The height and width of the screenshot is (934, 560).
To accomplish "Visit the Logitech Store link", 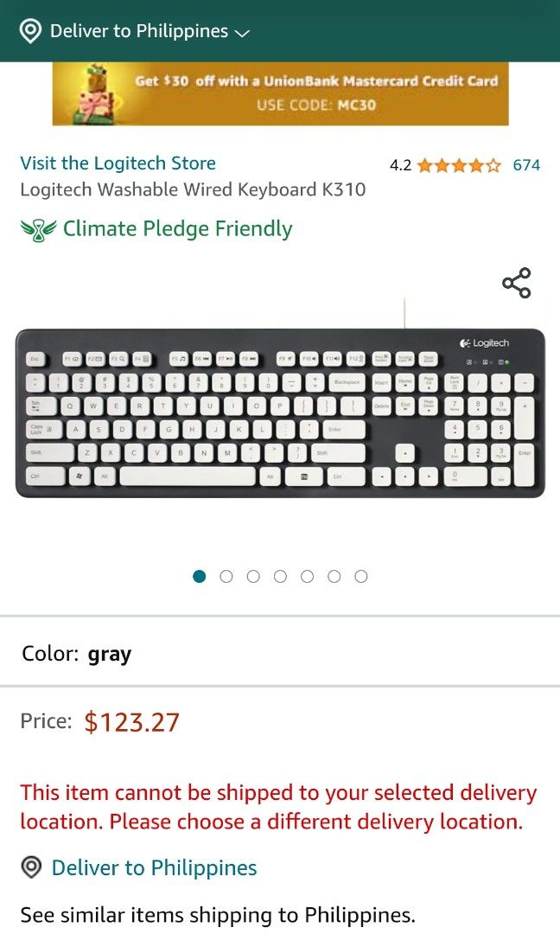I will [118, 163].
